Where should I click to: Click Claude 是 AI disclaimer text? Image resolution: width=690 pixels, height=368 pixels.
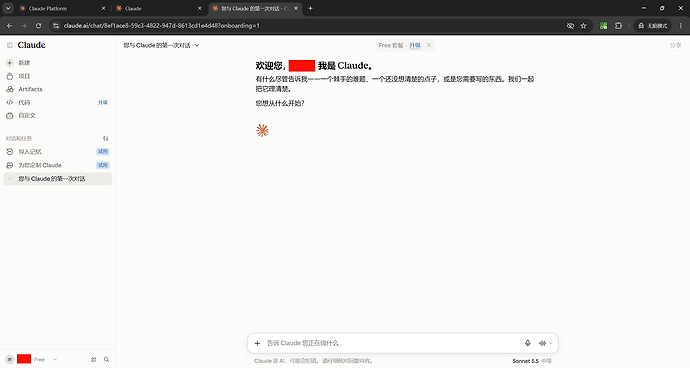(x=314, y=361)
